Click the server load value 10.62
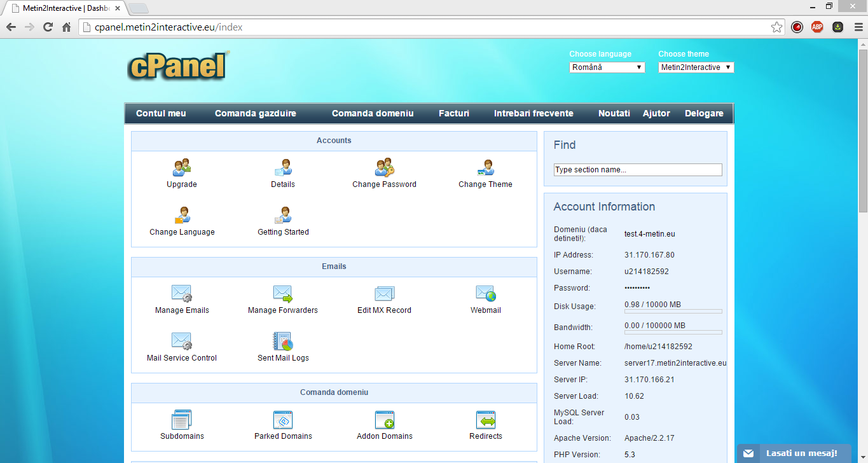Viewport: 868px width, 463px height. (x=634, y=396)
